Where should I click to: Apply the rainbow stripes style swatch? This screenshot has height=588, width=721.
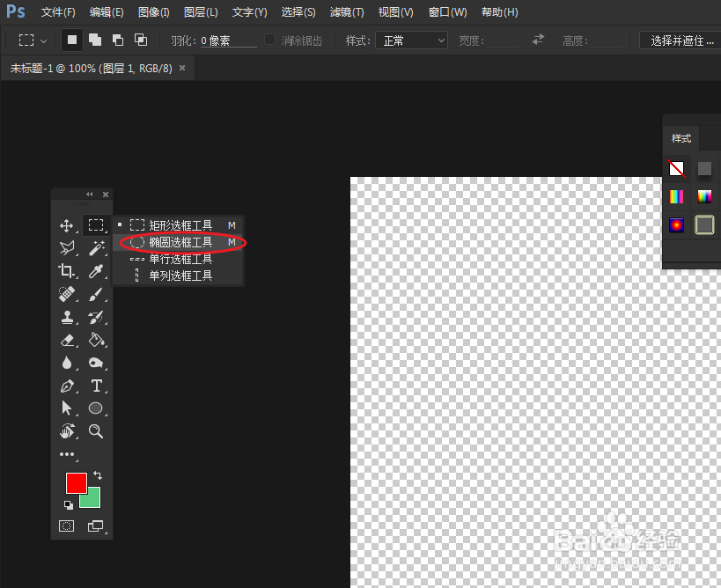coord(676,197)
